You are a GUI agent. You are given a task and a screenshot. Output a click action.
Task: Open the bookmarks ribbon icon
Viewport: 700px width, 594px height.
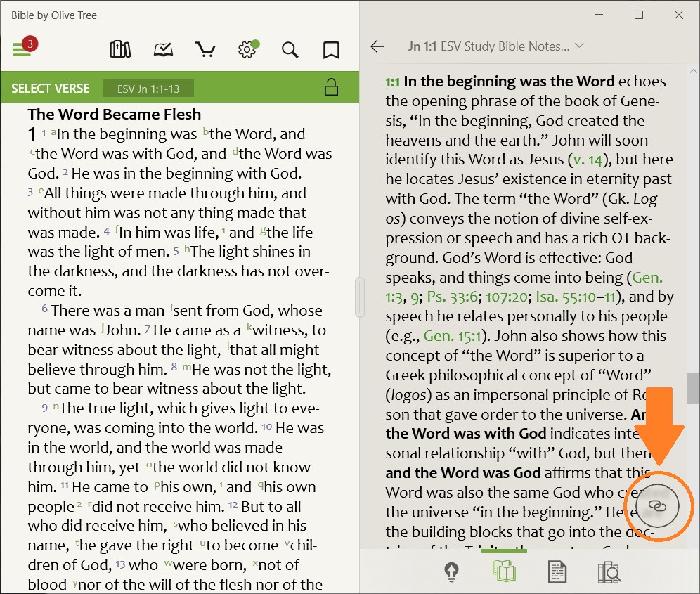tap(331, 49)
